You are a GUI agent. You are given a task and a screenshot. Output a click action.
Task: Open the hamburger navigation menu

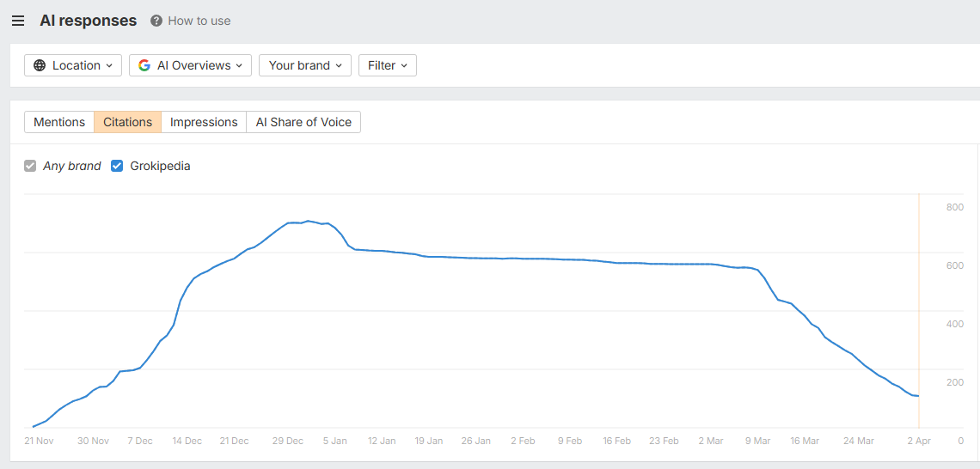pyautogui.click(x=18, y=21)
